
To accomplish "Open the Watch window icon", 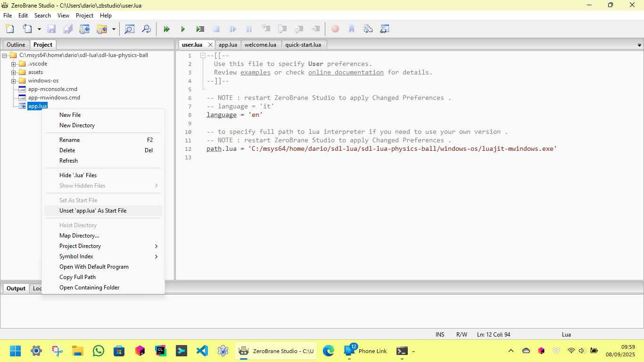I will pyautogui.click(x=385, y=29).
